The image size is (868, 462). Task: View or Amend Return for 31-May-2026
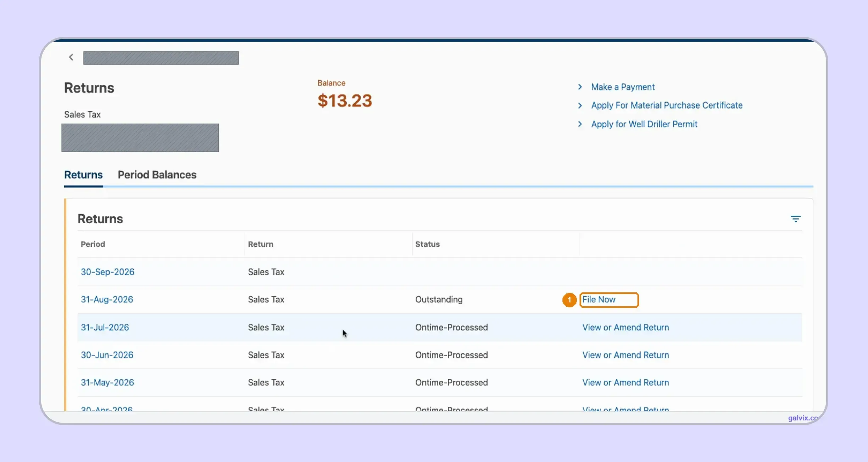(625, 383)
